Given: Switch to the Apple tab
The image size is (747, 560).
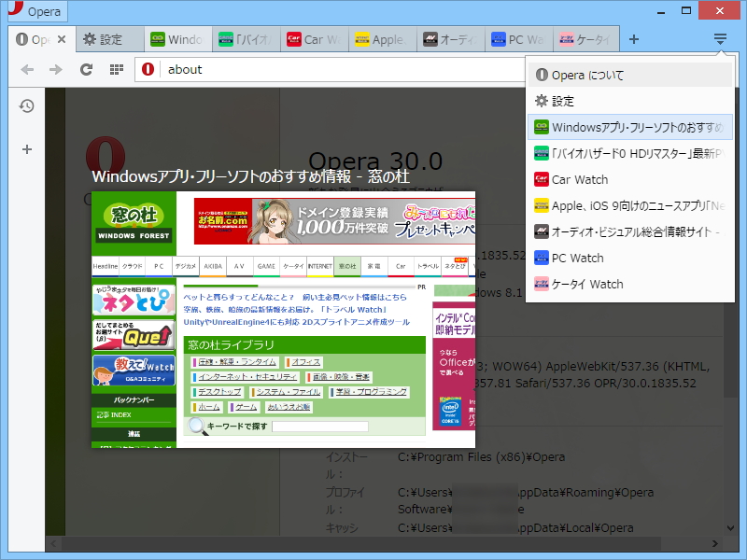Looking at the screenshot, I should click(383, 39).
